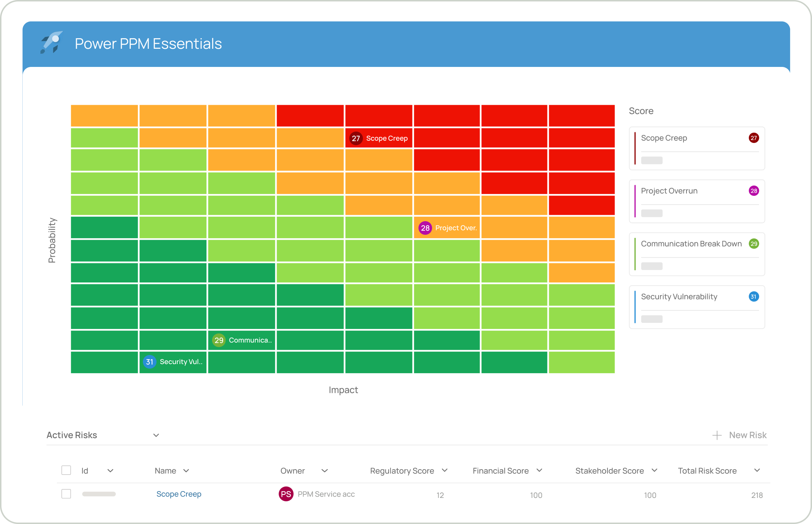Screen dimensions: 812x524
Task: Click the 28 badge on the matrix
Action: pyautogui.click(x=425, y=228)
